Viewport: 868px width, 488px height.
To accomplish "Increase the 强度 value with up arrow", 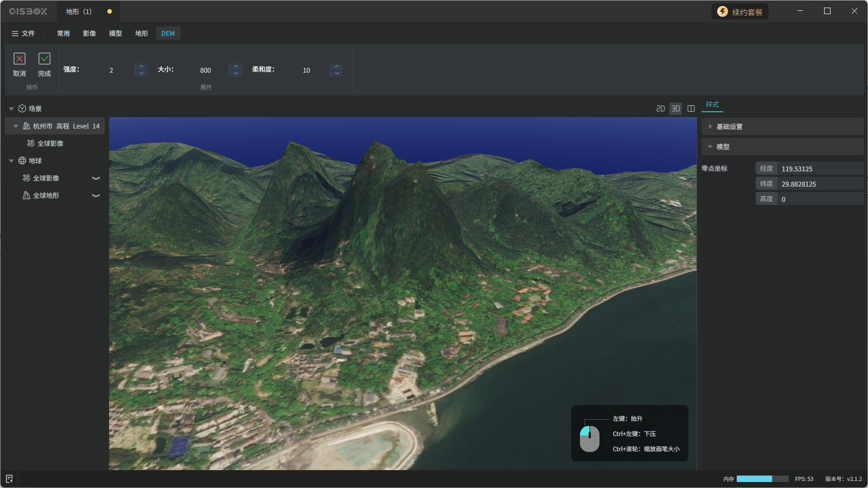I will click(141, 67).
